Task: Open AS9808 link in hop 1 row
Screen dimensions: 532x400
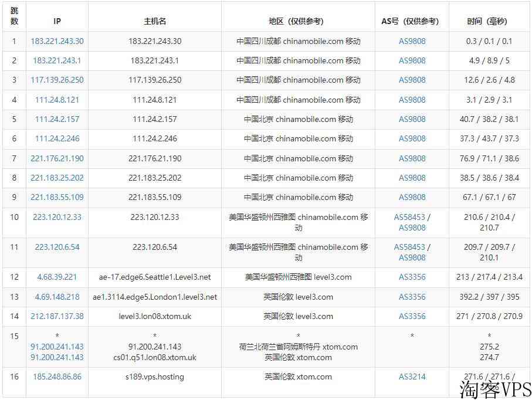Action: 412,41
